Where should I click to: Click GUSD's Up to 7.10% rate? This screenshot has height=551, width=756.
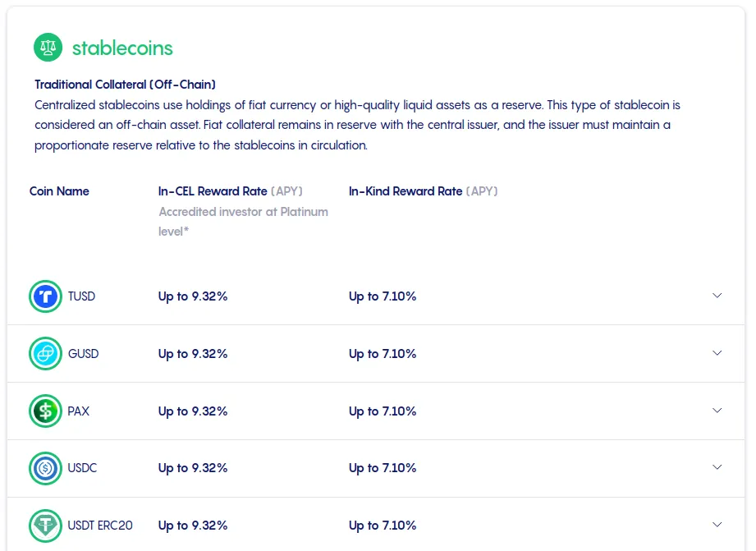coord(383,354)
